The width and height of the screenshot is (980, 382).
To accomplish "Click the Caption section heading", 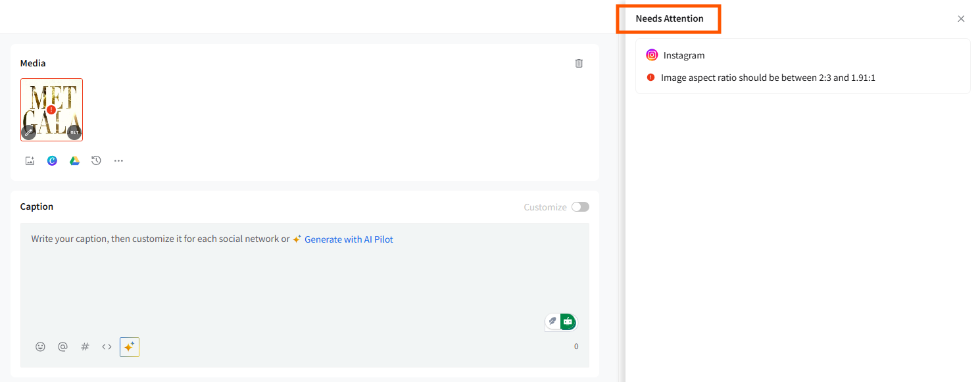I will coord(37,206).
